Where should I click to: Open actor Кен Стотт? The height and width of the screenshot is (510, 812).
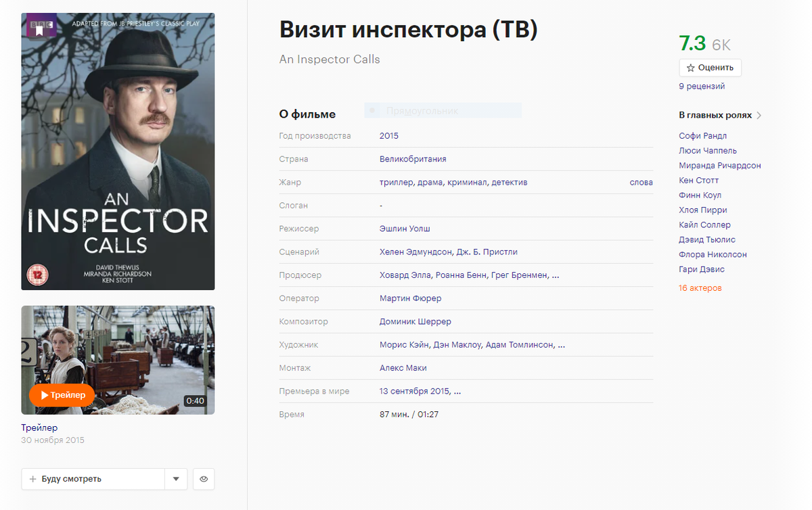pos(699,181)
